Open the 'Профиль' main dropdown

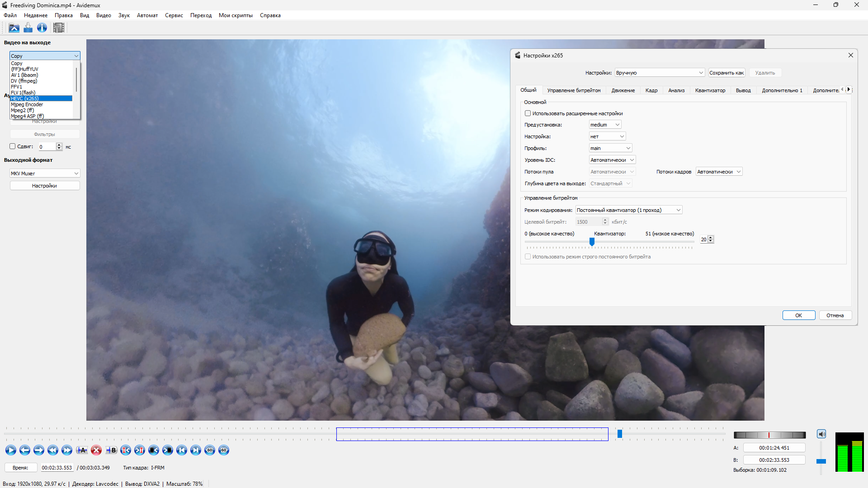coord(610,148)
